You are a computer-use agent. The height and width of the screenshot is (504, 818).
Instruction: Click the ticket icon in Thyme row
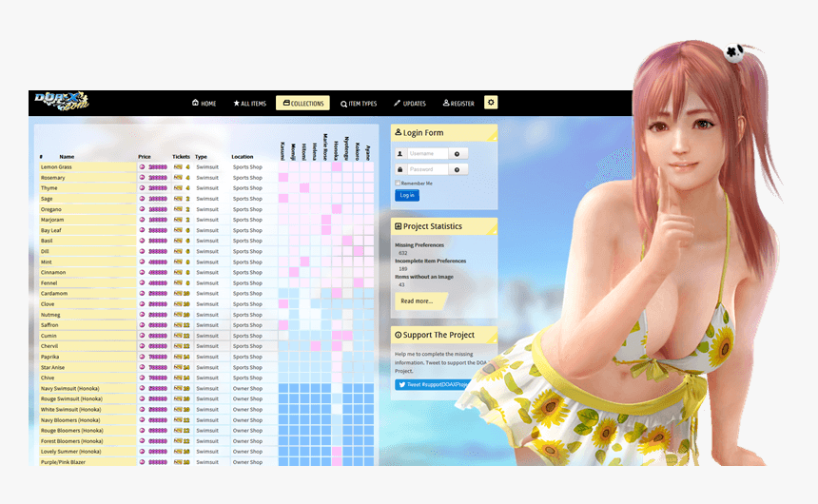[178, 188]
